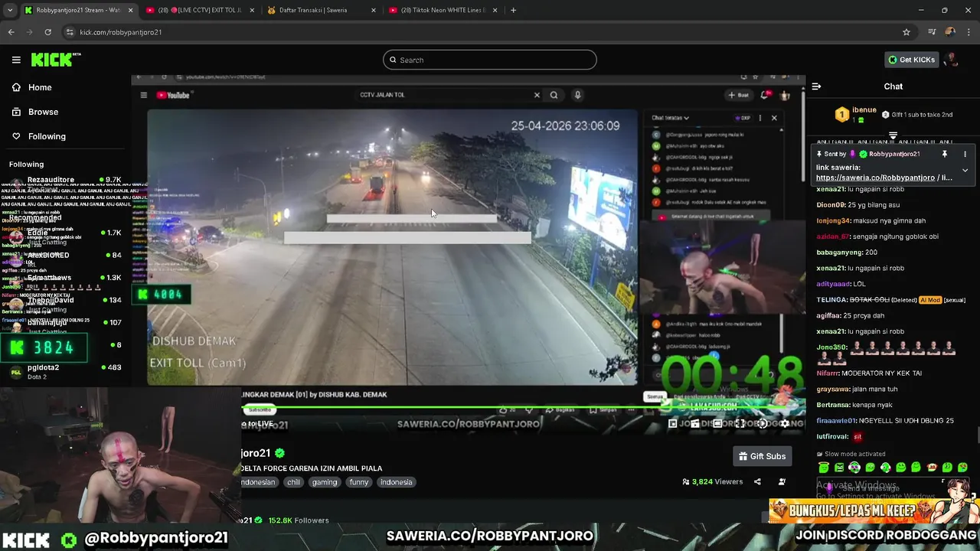
Task: Click the KICK logo
Action: [x=56, y=60]
